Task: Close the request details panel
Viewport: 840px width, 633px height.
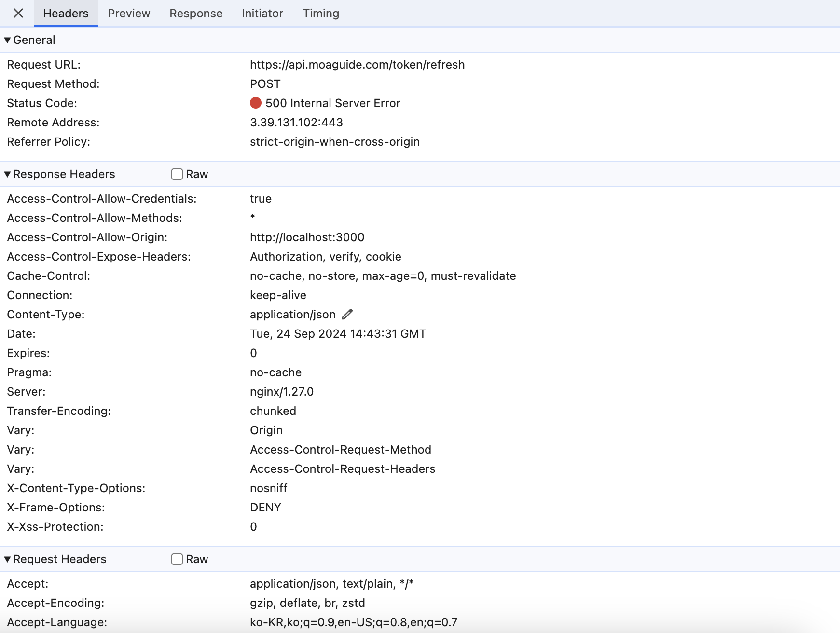Action: (x=18, y=13)
